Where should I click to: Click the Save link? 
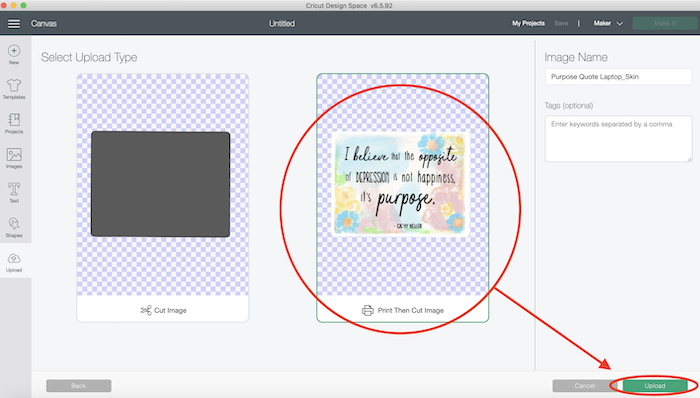pos(561,23)
